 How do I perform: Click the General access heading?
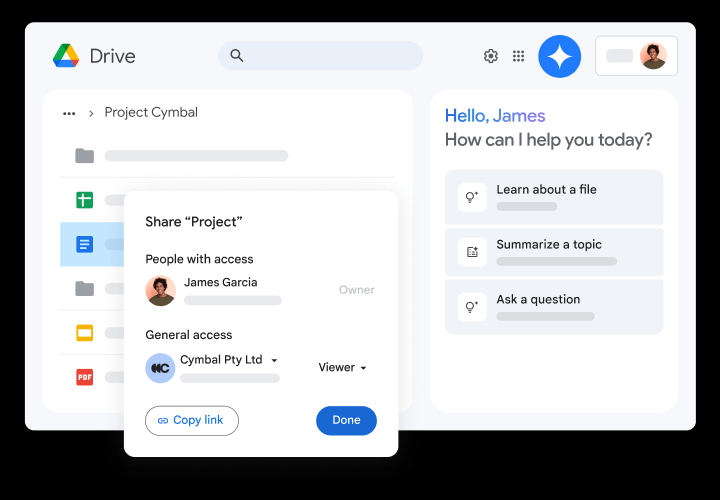tap(189, 335)
